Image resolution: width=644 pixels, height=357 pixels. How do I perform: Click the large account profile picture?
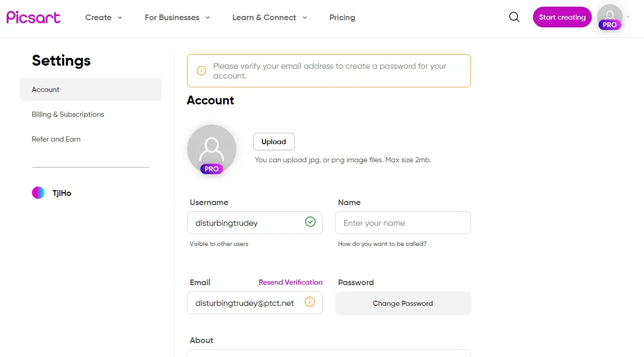pyautogui.click(x=212, y=149)
